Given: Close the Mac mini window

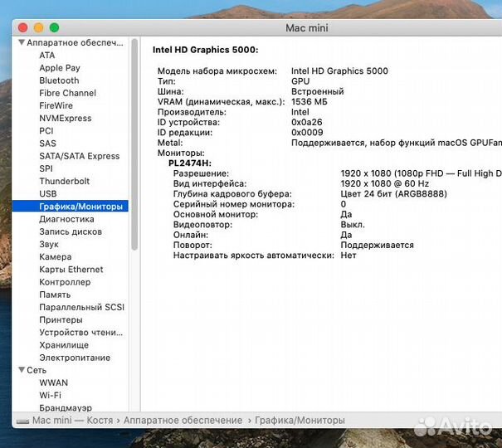Looking at the screenshot, I should 22,27.
